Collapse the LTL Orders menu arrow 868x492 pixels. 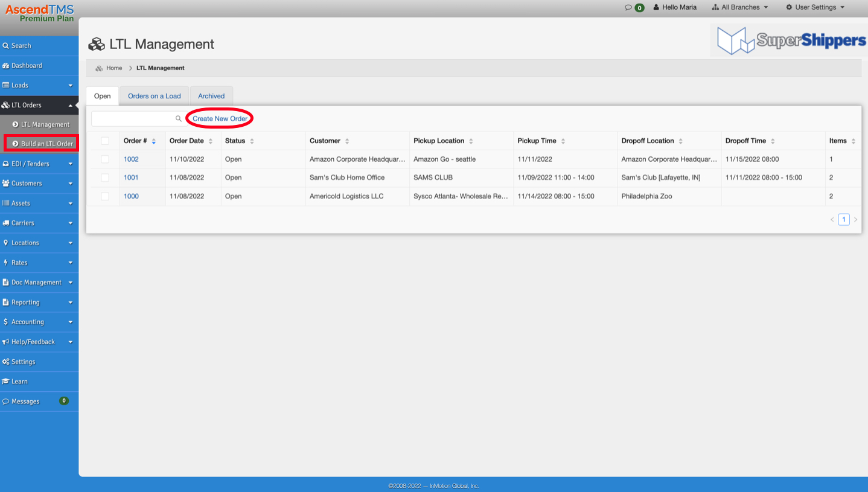(71, 105)
